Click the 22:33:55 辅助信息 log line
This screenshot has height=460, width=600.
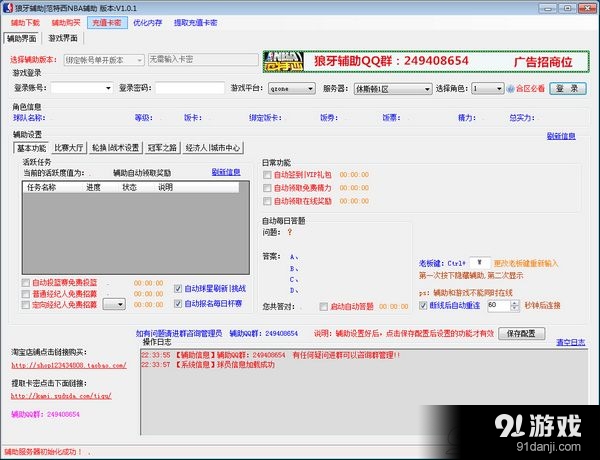[271, 355]
